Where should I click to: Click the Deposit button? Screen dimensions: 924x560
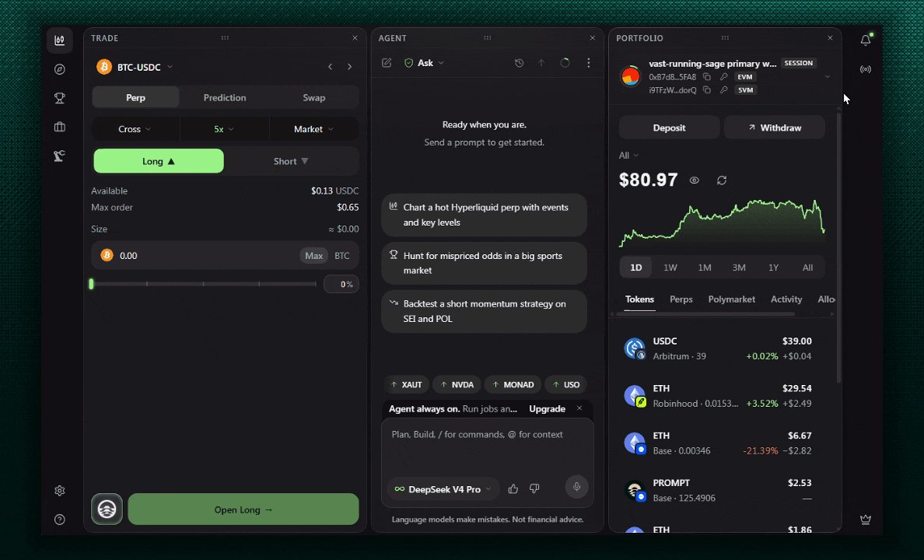(670, 128)
